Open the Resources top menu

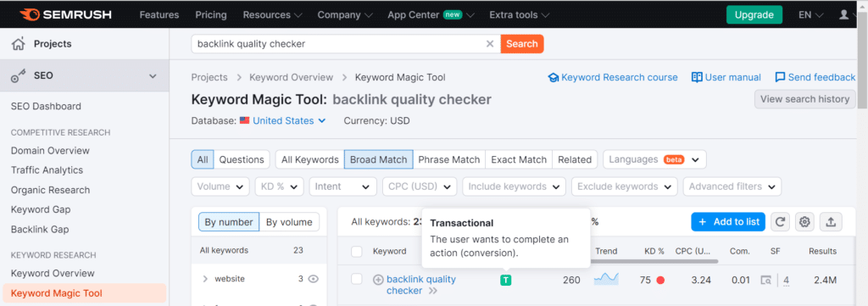coord(272,15)
